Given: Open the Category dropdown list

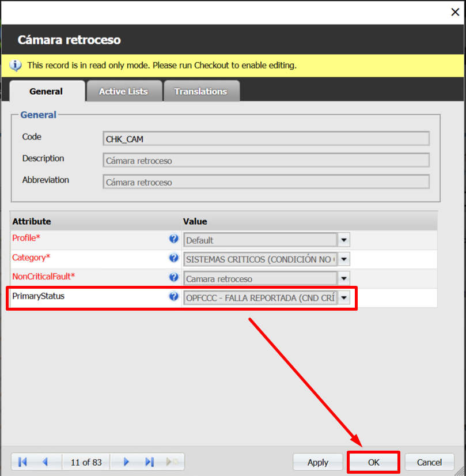Looking at the screenshot, I should tap(344, 259).
